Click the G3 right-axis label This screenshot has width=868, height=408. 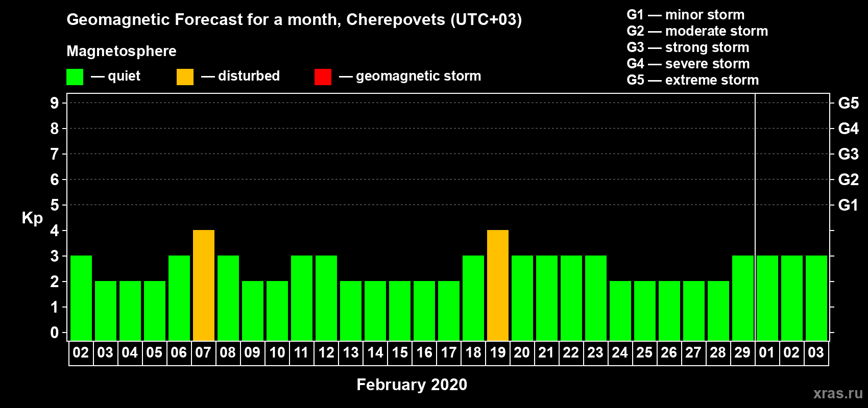pos(849,154)
